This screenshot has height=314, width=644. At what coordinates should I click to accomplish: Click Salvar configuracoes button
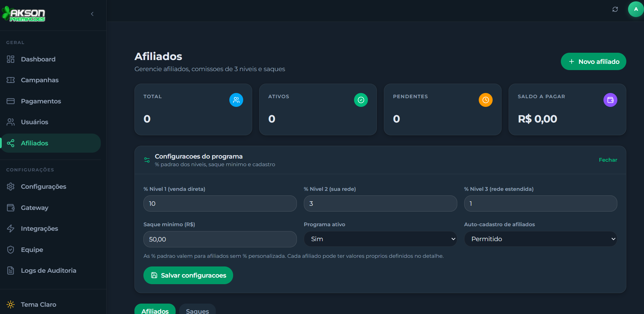[x=188, y=275]
